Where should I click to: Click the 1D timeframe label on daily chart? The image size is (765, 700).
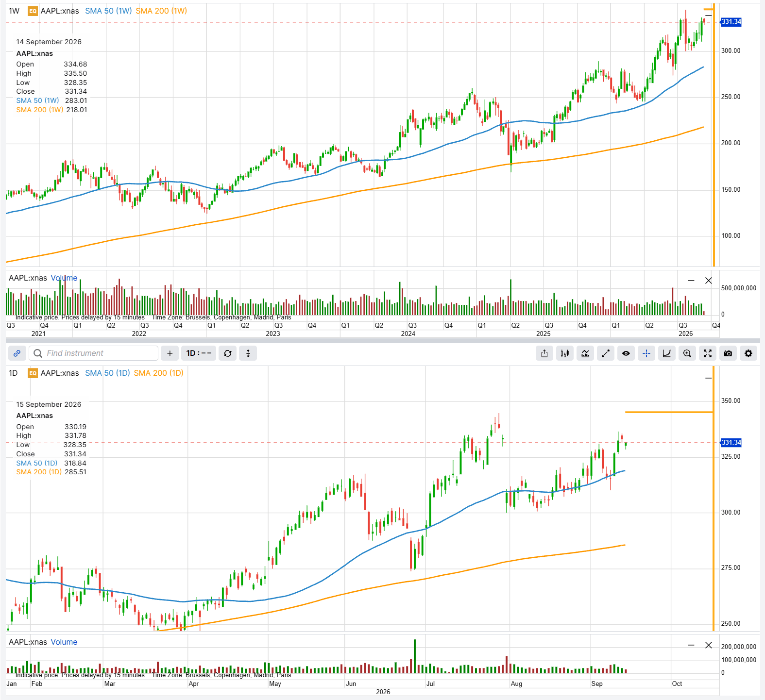point(13,373)
